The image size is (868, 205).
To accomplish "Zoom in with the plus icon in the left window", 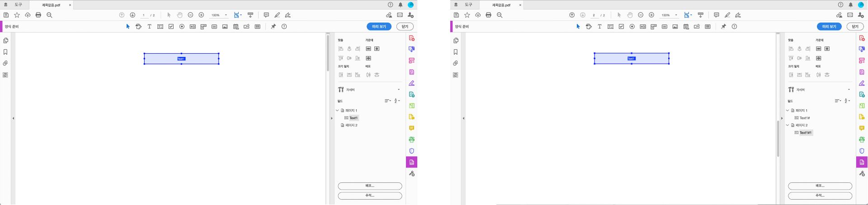I will point(201,15).
